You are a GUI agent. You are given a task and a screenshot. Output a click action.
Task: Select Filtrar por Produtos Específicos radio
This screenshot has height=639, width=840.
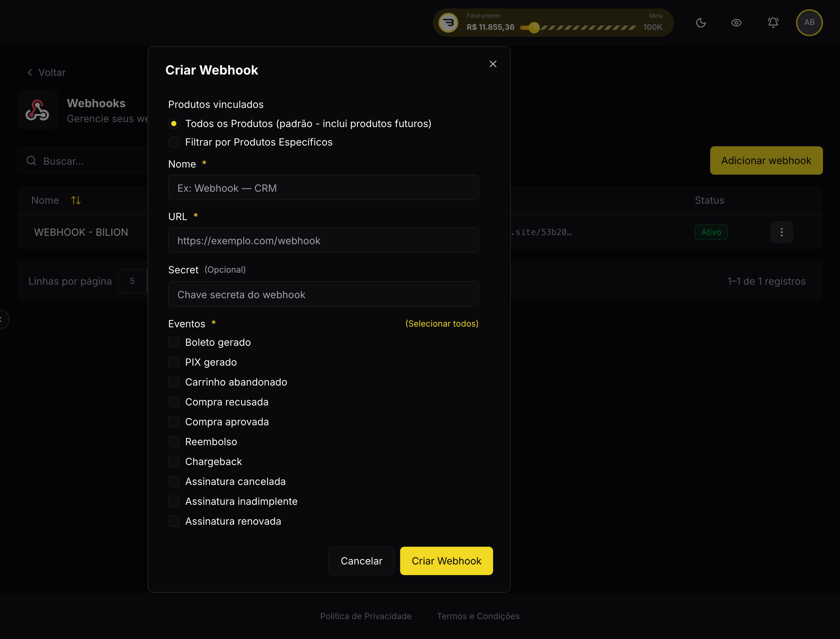coord(174,142)
